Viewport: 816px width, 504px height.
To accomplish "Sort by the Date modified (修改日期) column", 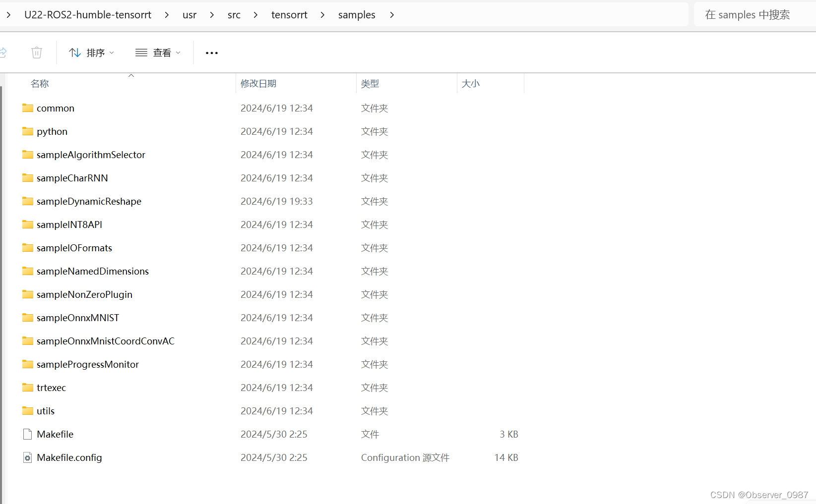I will pos(258,83).
